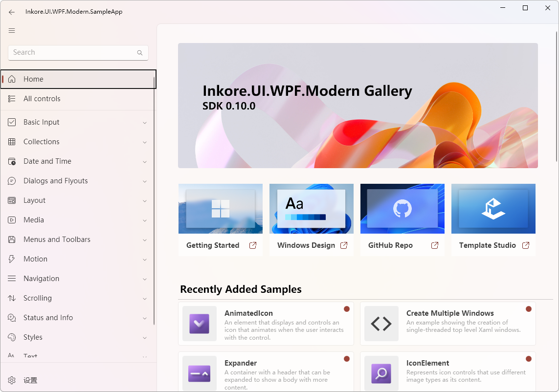The image size is (559, 392).
Task: Expand the Media chevron
Action: [145, 220]
